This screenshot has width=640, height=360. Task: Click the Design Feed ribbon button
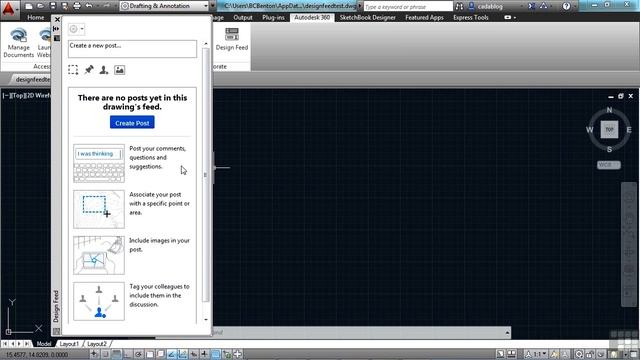[232, 39]
